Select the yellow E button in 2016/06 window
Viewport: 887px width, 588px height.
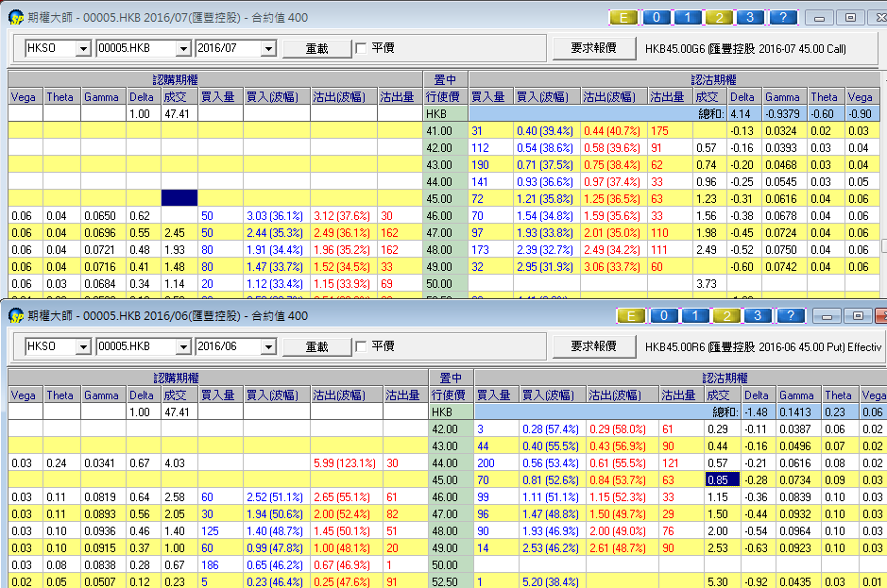631,315
